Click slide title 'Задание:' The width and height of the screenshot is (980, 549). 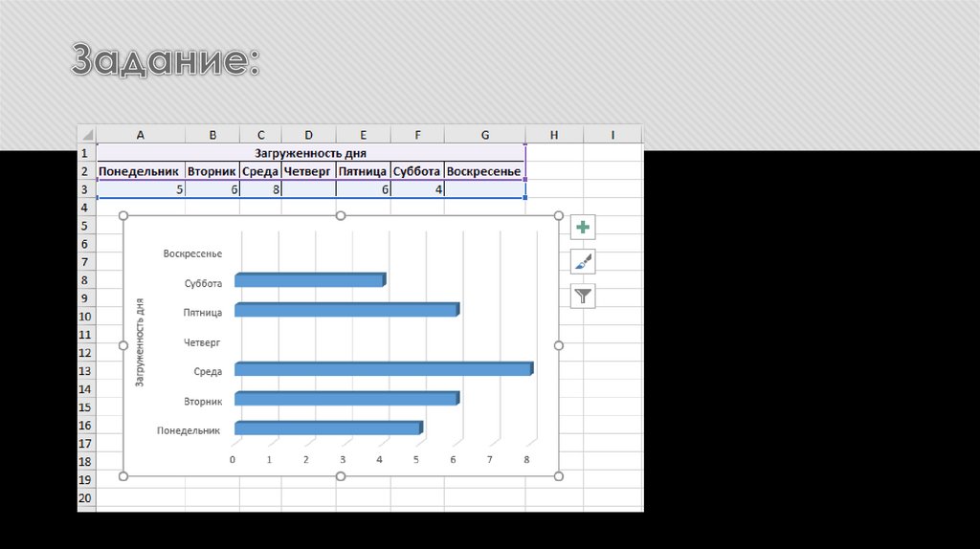[x=165, y=60]
